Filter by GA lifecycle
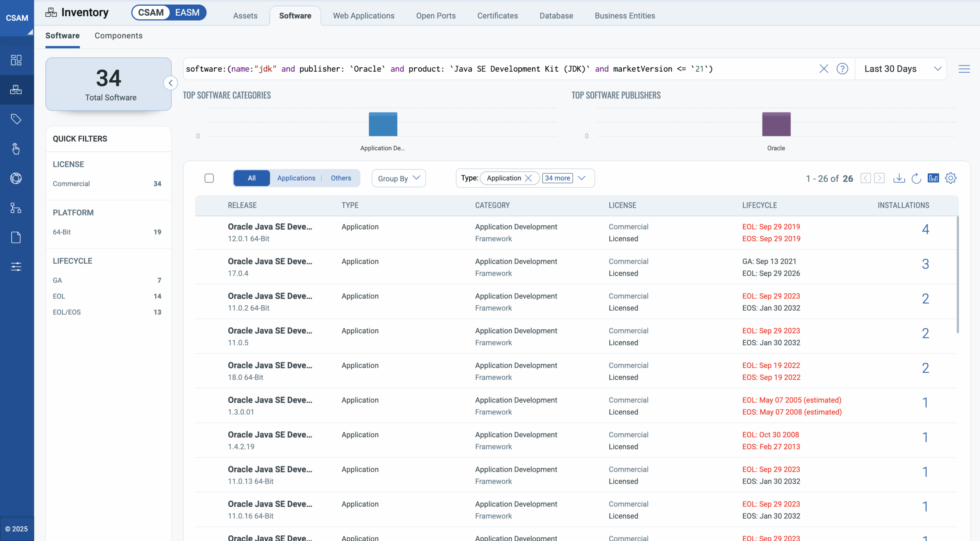Image resolution: width=980 pixels, height=541 pixels. pyautogui.click(x=107, y=280)
